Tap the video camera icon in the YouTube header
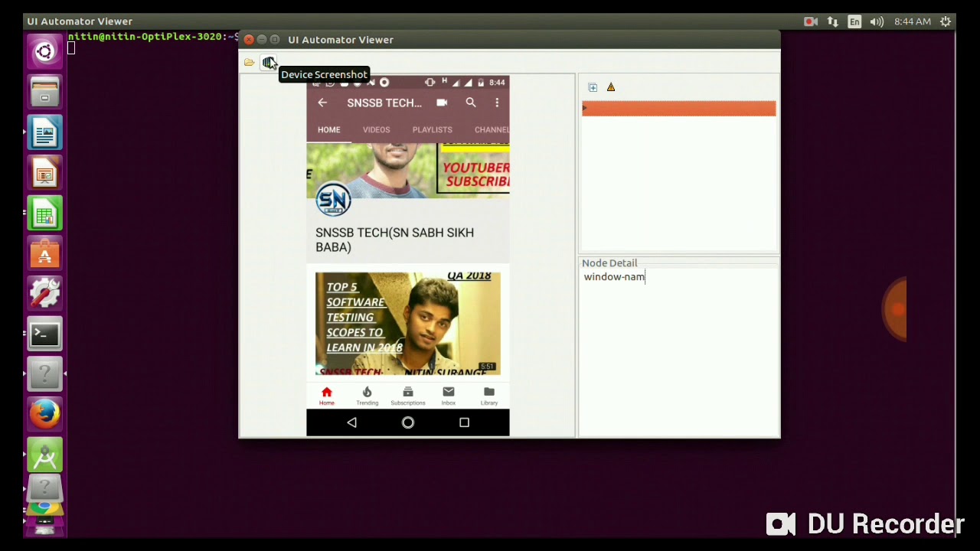The width and height of the screenshot is (980, 551). [x=442, y=103]
